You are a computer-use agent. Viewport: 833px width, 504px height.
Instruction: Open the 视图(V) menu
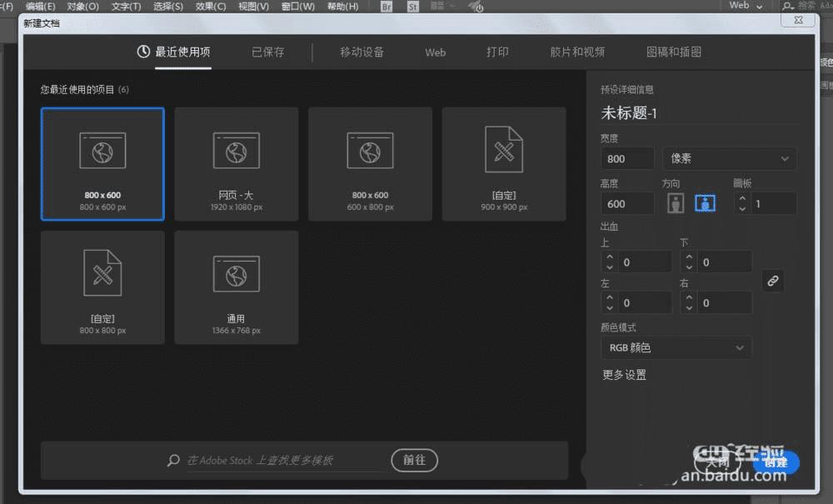tap(253, 7)
